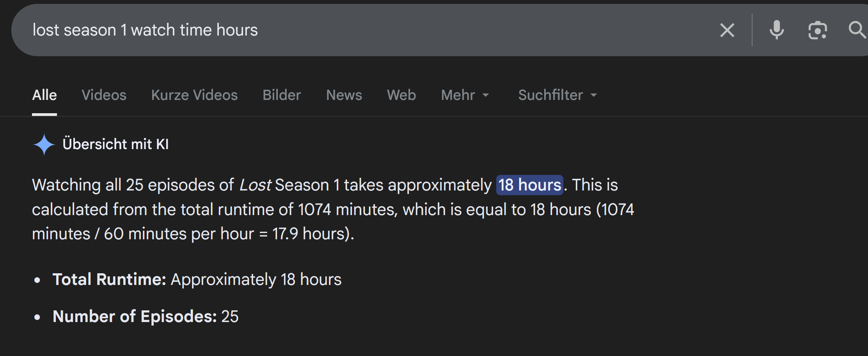Click the blue AI overview sparkle icon
Viewport: 868px width, 356px height.
(x=44, y=144)
